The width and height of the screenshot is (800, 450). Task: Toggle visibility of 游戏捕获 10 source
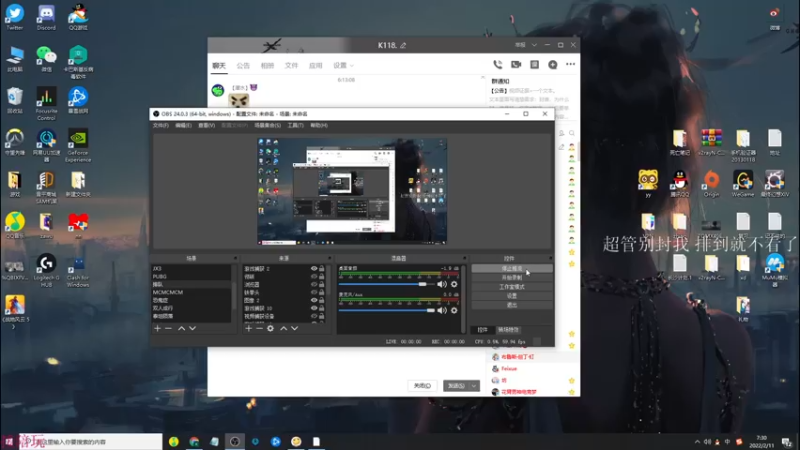314,308
